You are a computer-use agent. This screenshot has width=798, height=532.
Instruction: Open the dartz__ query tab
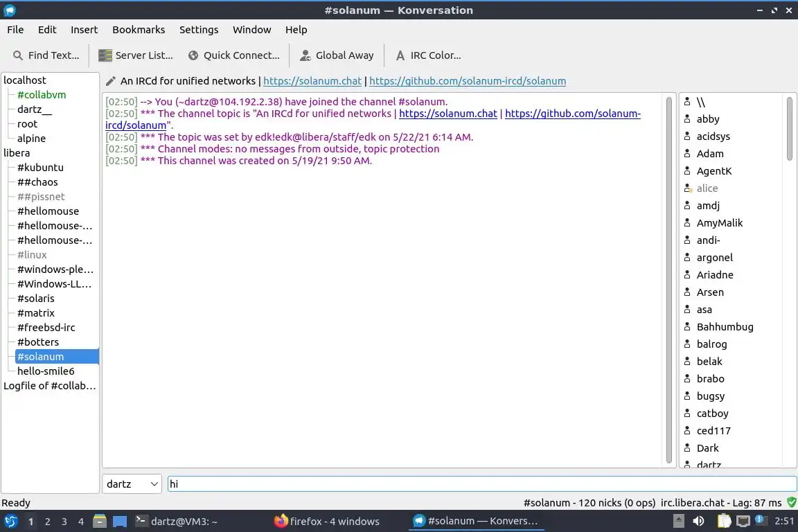point(35,109)
